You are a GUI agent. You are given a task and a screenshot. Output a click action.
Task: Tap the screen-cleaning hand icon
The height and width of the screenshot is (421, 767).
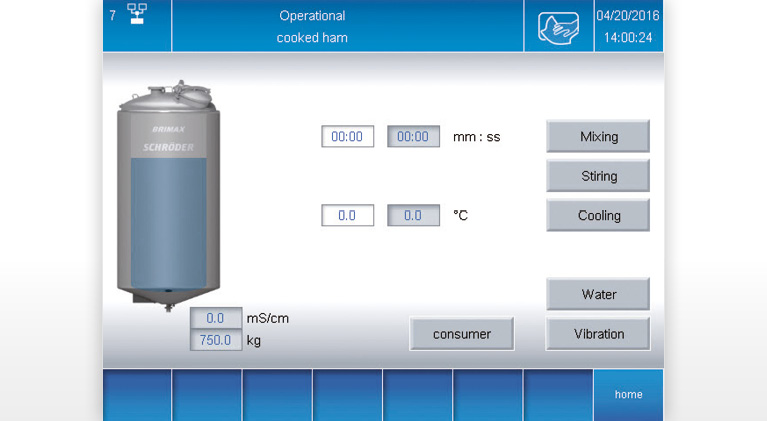coord(558,27)
